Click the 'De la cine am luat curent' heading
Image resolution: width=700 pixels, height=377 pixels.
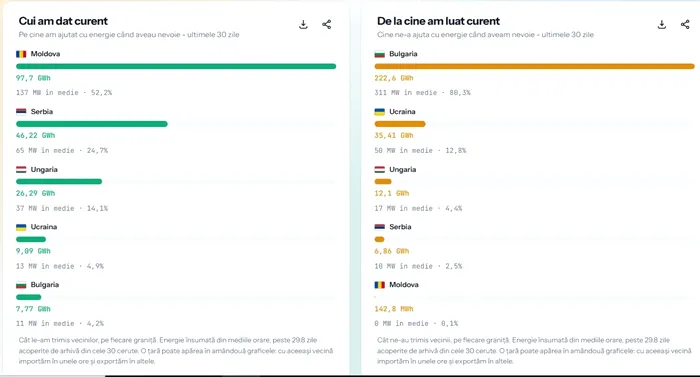(x=438, y=21)
